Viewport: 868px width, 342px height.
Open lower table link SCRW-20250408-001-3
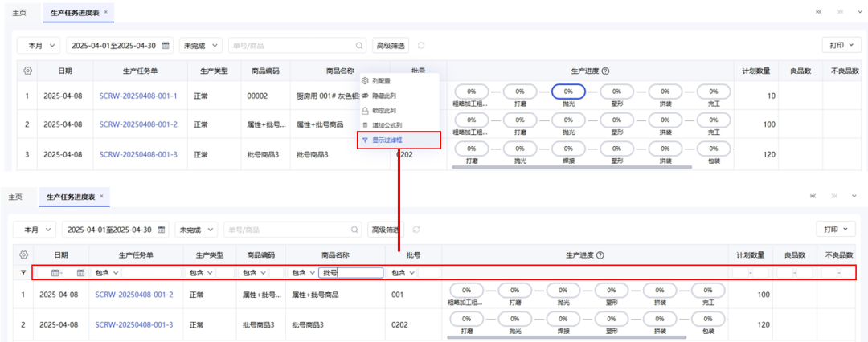(x=134, y=324)
